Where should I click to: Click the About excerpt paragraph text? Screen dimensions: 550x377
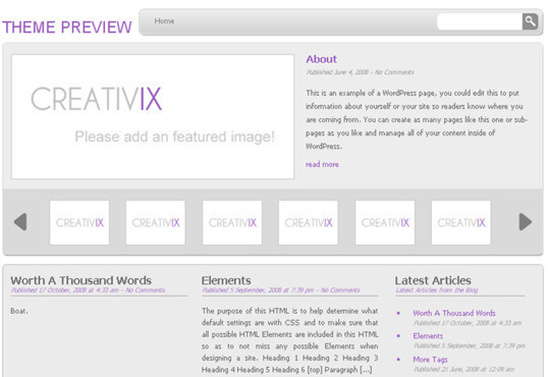coord(416,120)
